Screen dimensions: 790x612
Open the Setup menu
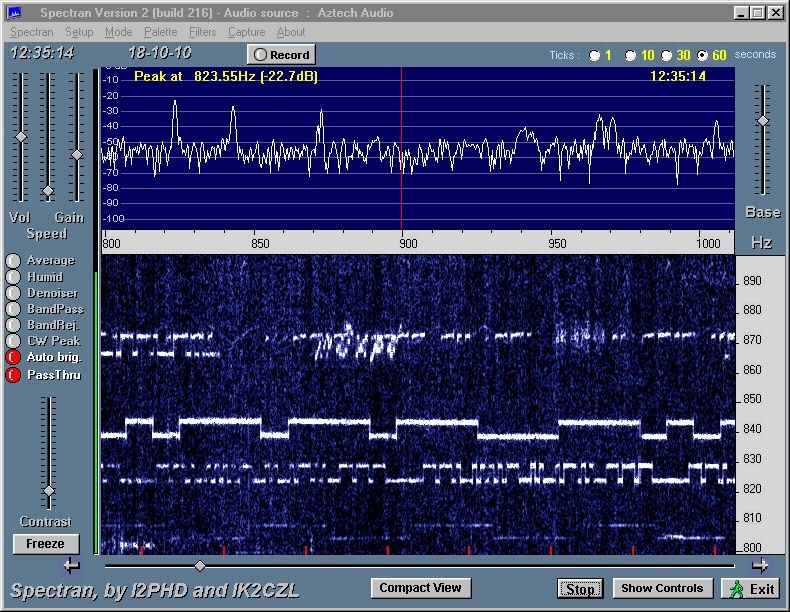(79, 32)
